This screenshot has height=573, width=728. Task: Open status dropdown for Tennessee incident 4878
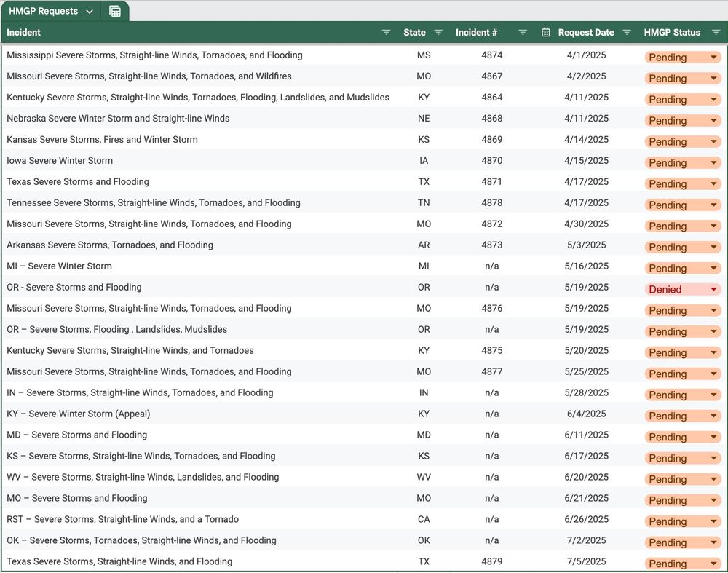683,205
